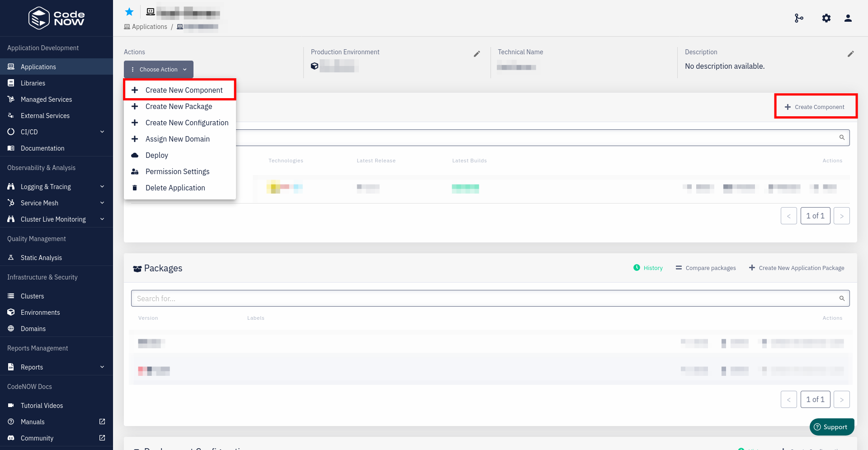Click the Packages 'Search for...' field
Image resolution: width=868 pixels, height=450 pixels.
pos(490,298)
